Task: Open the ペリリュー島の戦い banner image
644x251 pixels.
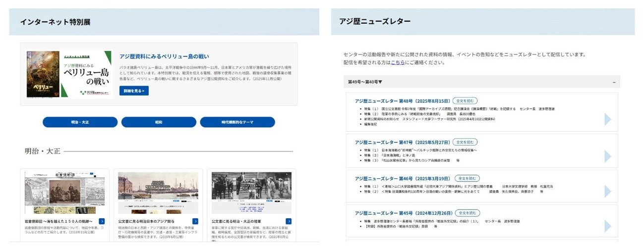Action: click(69, 74)
